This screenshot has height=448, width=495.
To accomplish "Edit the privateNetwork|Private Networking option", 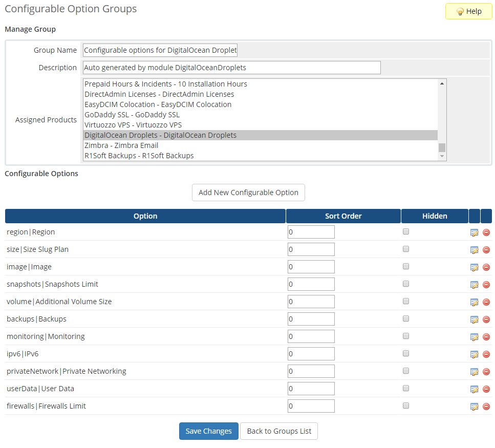I will pyautogui.click(x=474, y=372).
